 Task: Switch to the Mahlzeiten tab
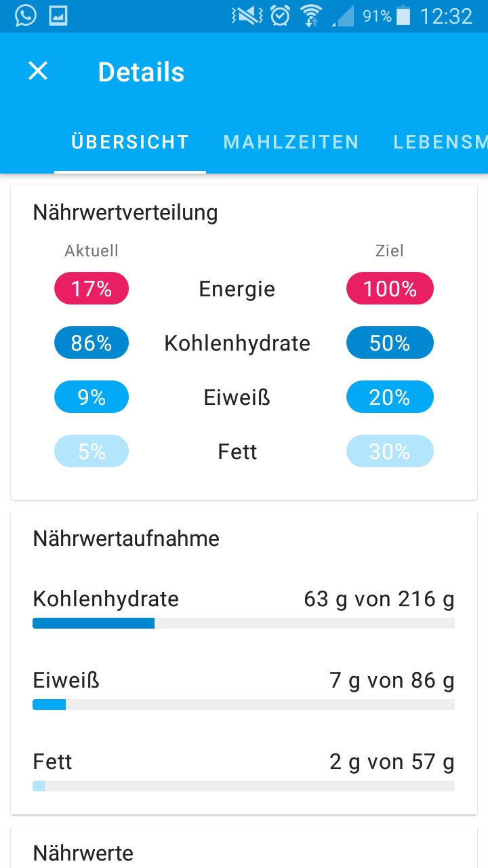pos(291,142)
